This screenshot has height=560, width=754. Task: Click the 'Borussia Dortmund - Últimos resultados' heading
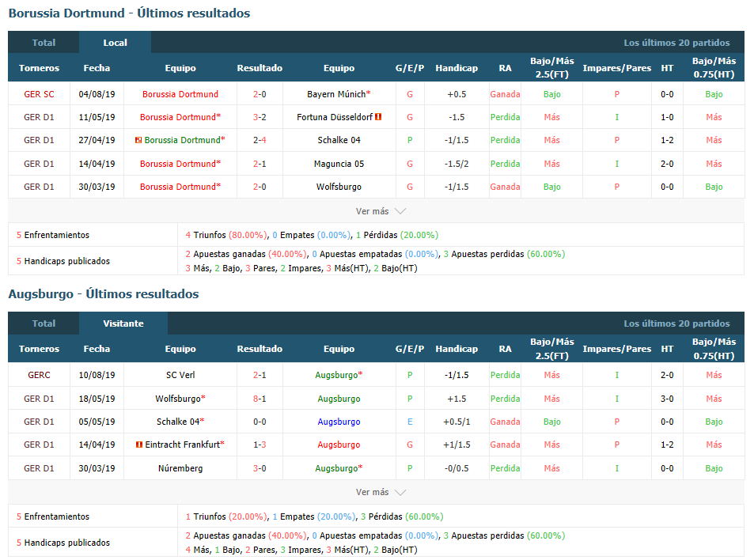pyautogui.click(x=129, y=13)
